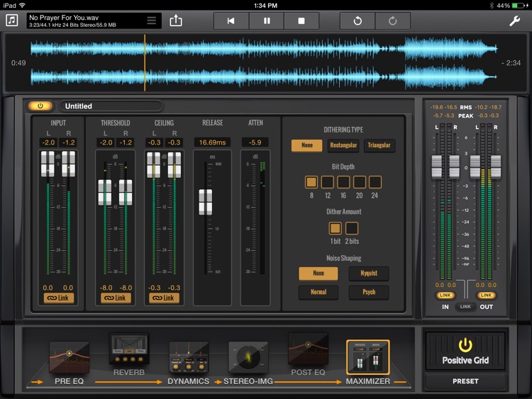Open the Preset browser

click(465, 381)
